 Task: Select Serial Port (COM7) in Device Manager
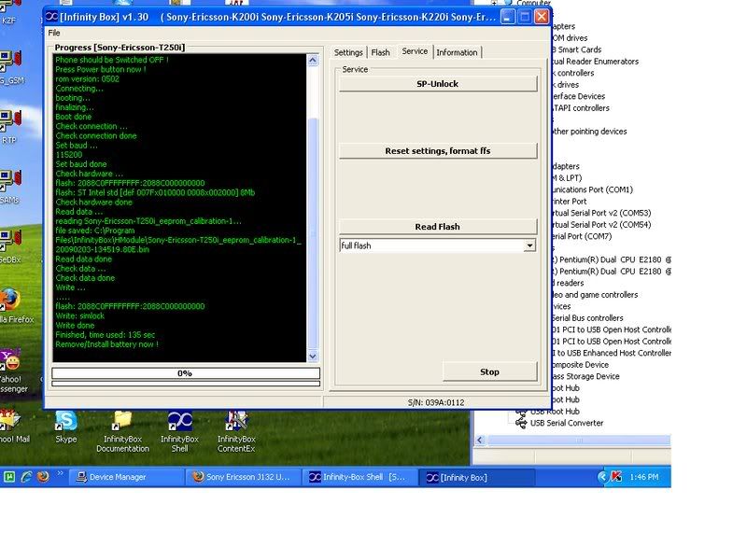coord(582,236)
